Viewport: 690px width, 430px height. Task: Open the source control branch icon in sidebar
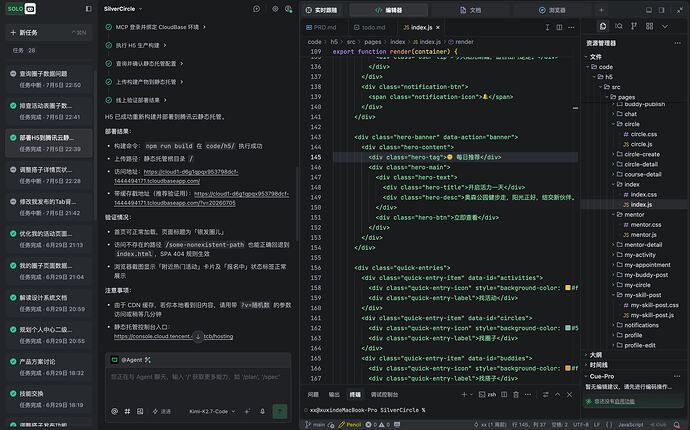(634, 26)
